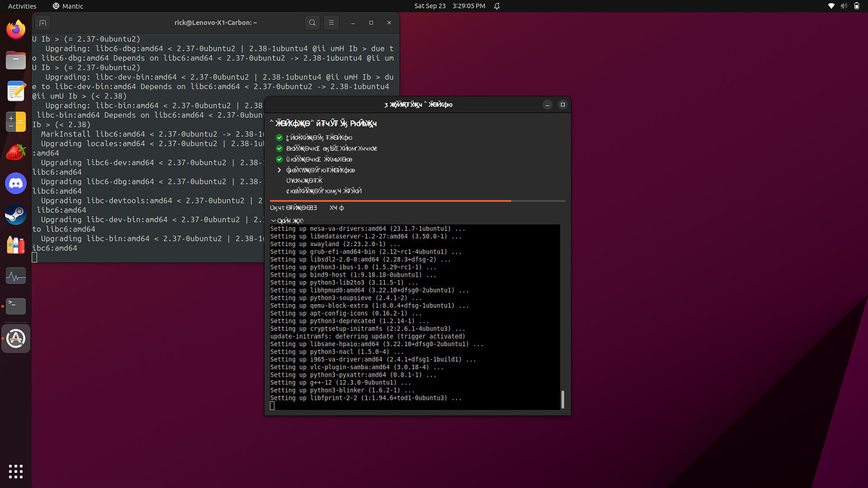This screenshot has height=488, width=868.
Task: Click the scrollbar of the upgrade terminal output
Action: [x=563, y=399]
